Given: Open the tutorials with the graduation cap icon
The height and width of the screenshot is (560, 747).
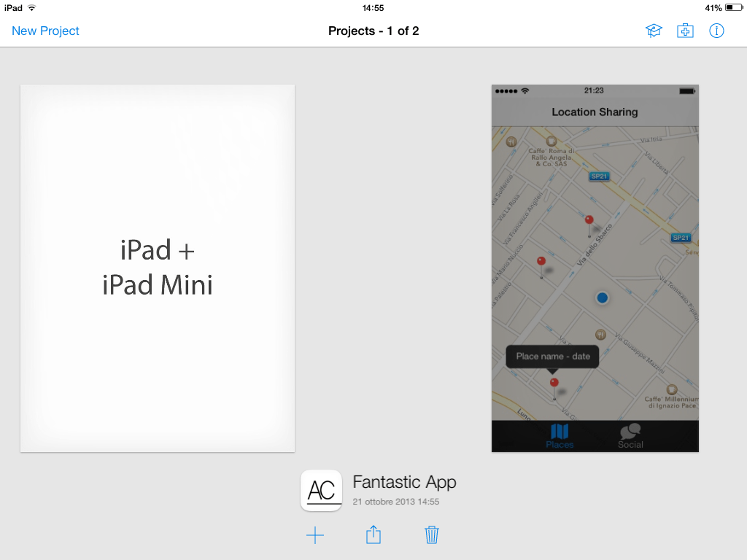Looking at the screenshot, I should [654, 31].
